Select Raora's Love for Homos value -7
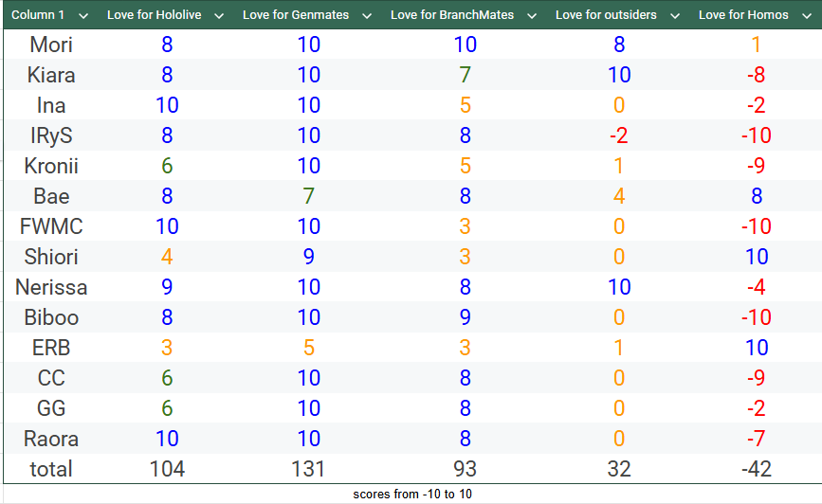 coord(756,439)
